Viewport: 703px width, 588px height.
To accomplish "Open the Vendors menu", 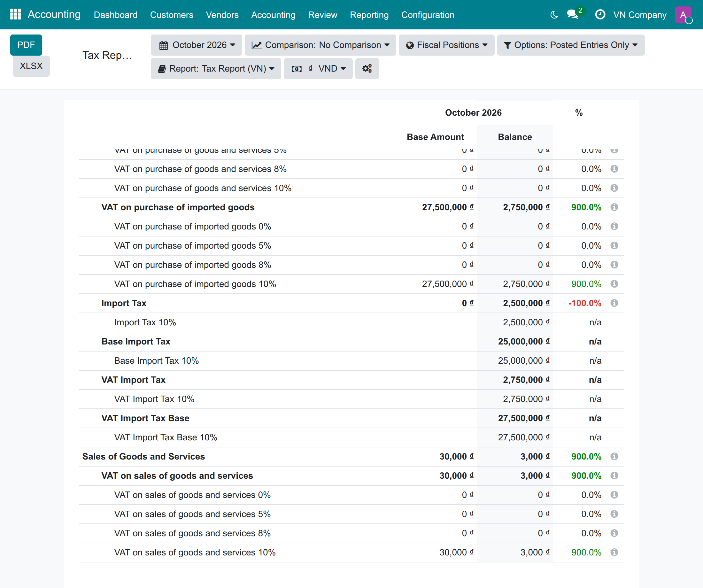I will click(x=222, y=15).
